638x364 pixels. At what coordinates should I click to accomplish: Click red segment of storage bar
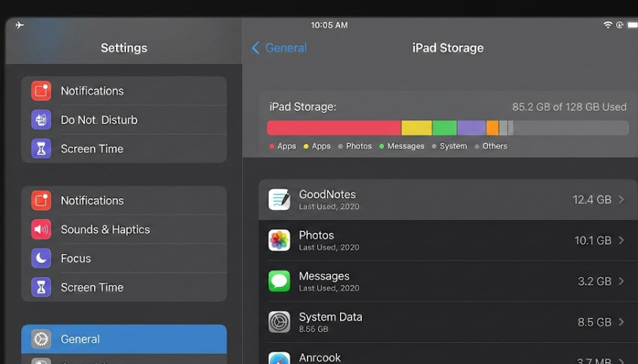point(334,128)
